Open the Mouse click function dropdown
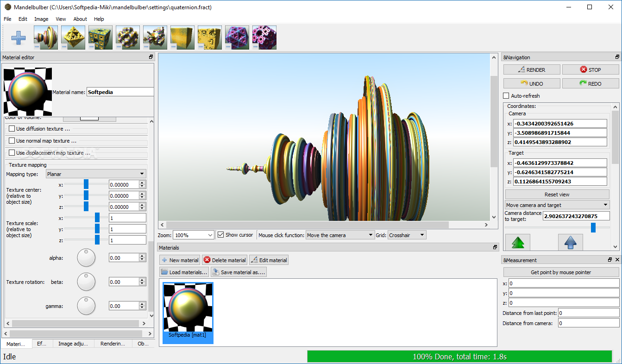This screenshot has height=364, width=622. click(x=340, y=235)
